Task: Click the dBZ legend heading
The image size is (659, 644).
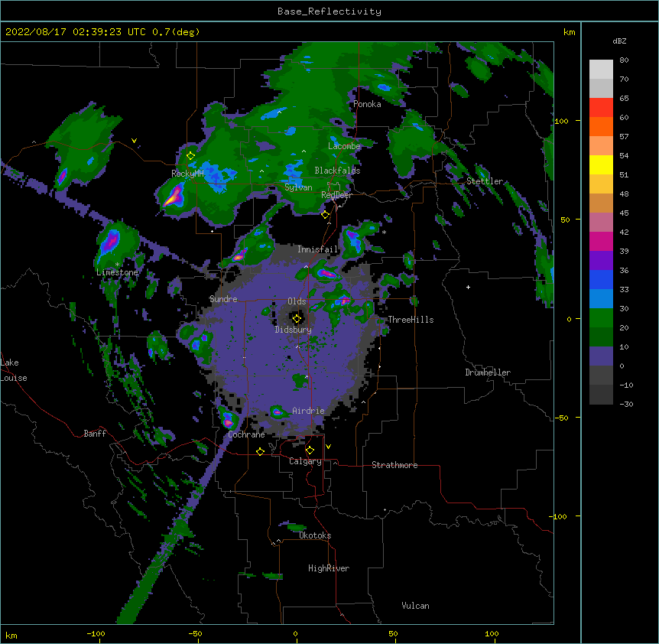Action: (619, 41)
